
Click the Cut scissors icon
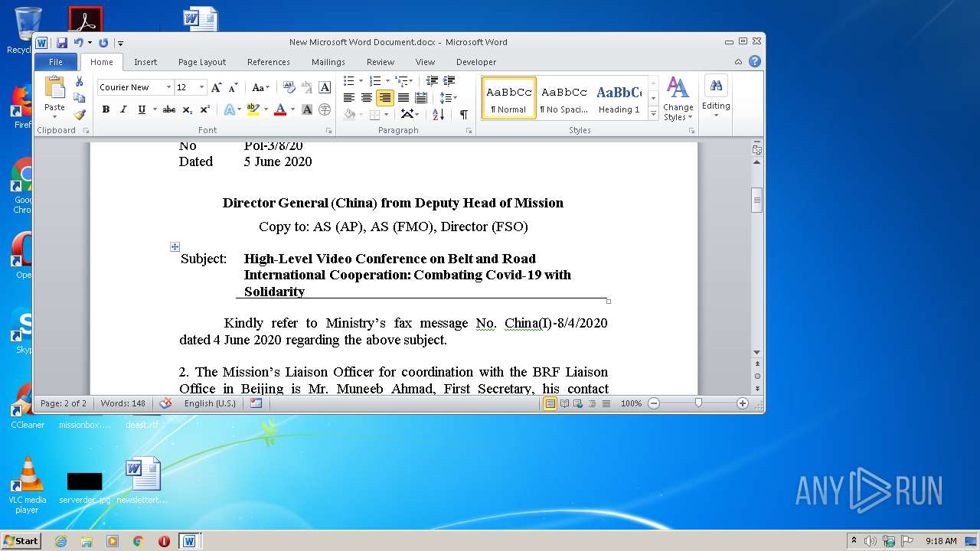tap(79, 81)
